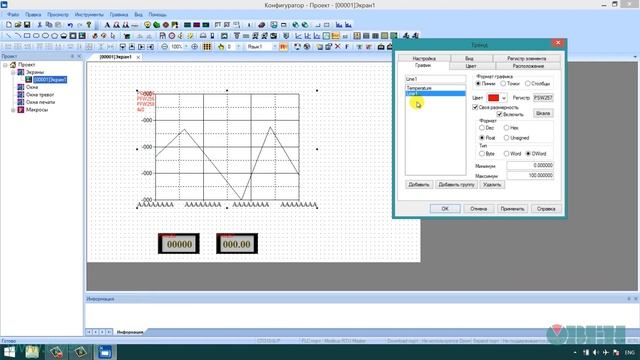Click the Open folder toolbar icon

(x=18, y=25)
